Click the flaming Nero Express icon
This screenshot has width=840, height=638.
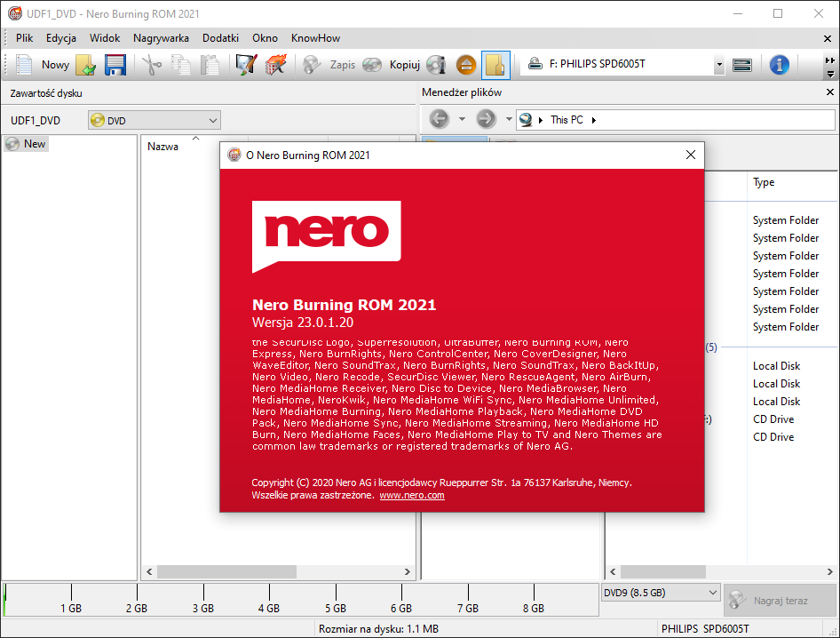point(276,65)
